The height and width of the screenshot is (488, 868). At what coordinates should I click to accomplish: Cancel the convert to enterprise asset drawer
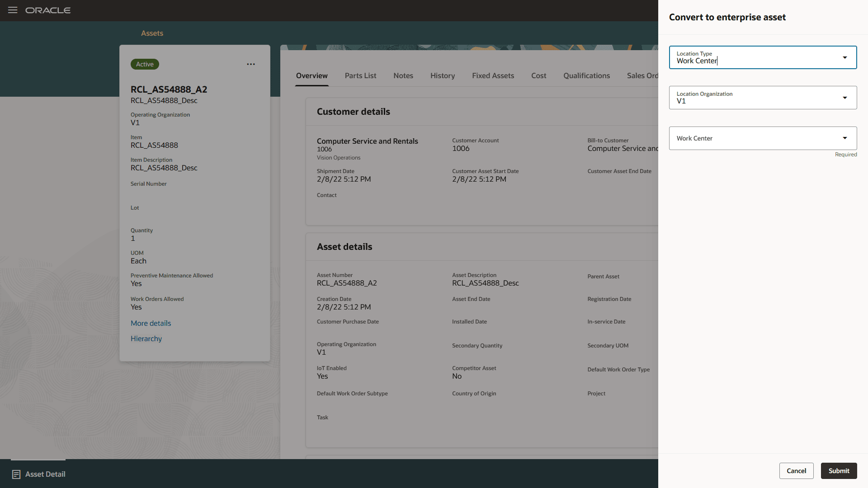(796, 471)
